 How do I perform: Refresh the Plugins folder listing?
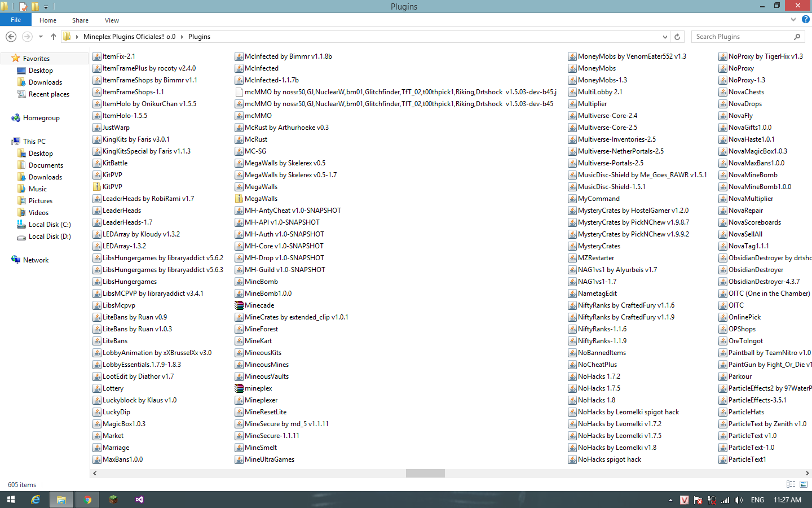pyautogui.click(x=677, y=37)
